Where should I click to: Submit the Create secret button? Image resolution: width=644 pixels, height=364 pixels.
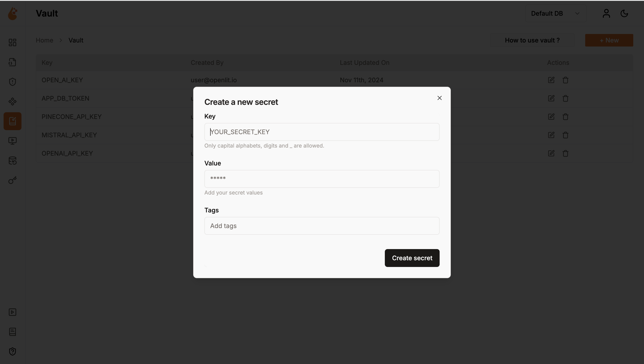tap(412, 258)
